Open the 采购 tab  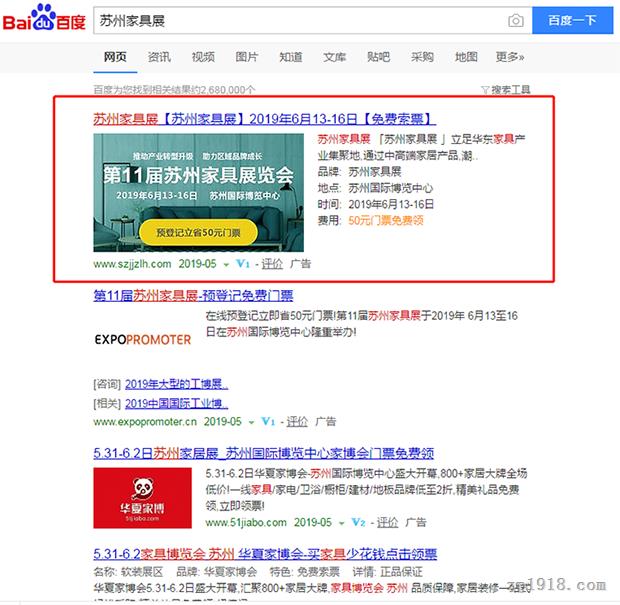422,57
